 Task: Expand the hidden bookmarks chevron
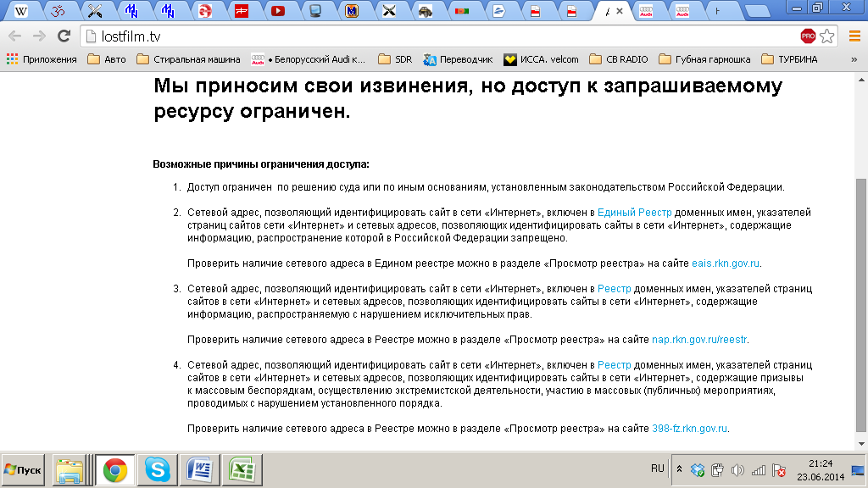point(854,59)
